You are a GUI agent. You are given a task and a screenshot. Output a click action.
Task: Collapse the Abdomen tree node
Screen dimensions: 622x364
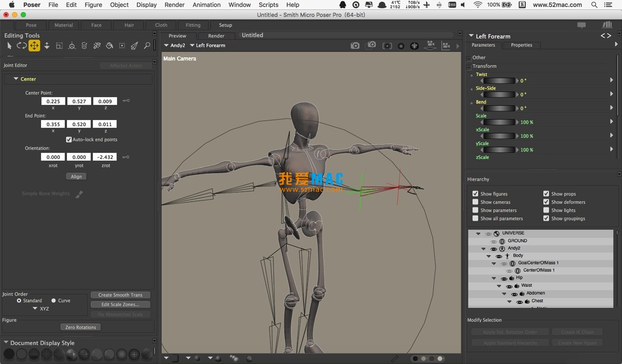(x=504, y=294)
